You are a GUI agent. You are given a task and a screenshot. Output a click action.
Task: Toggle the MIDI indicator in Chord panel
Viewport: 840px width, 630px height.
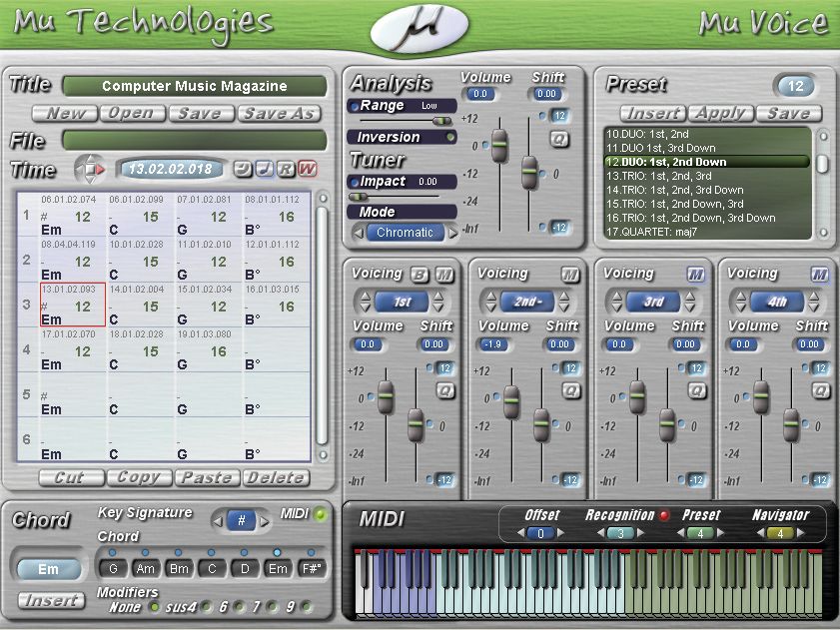[320, 515]
